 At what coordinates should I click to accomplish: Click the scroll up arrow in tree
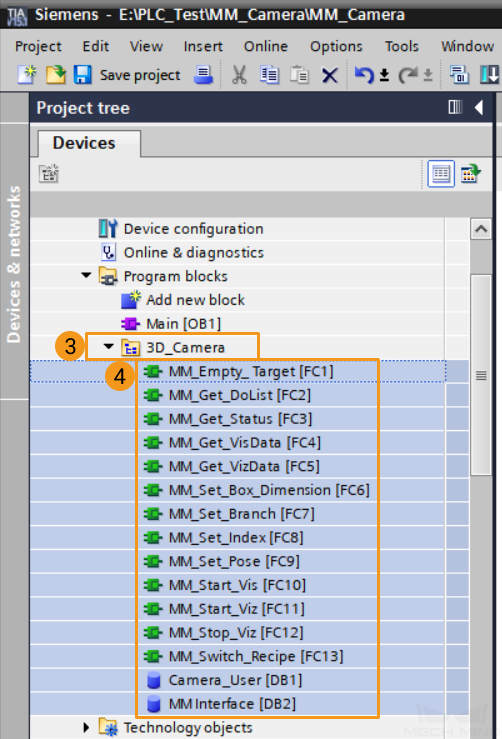481,229
